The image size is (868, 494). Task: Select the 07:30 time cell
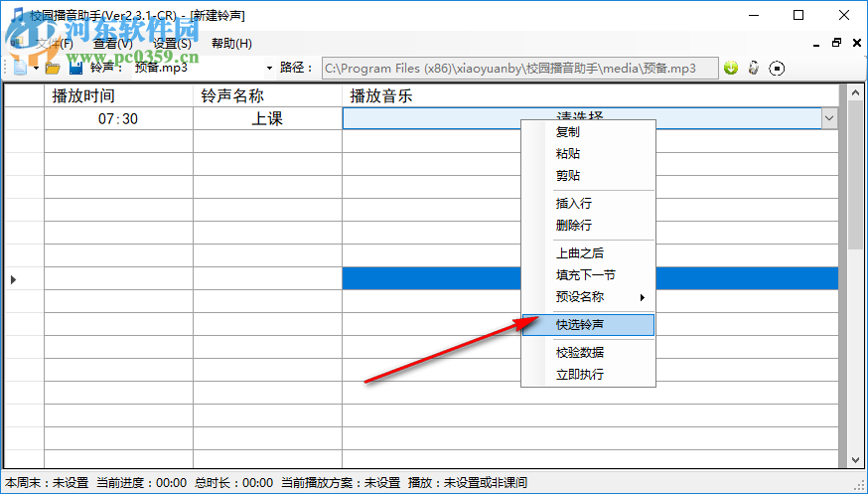point(118,118)
